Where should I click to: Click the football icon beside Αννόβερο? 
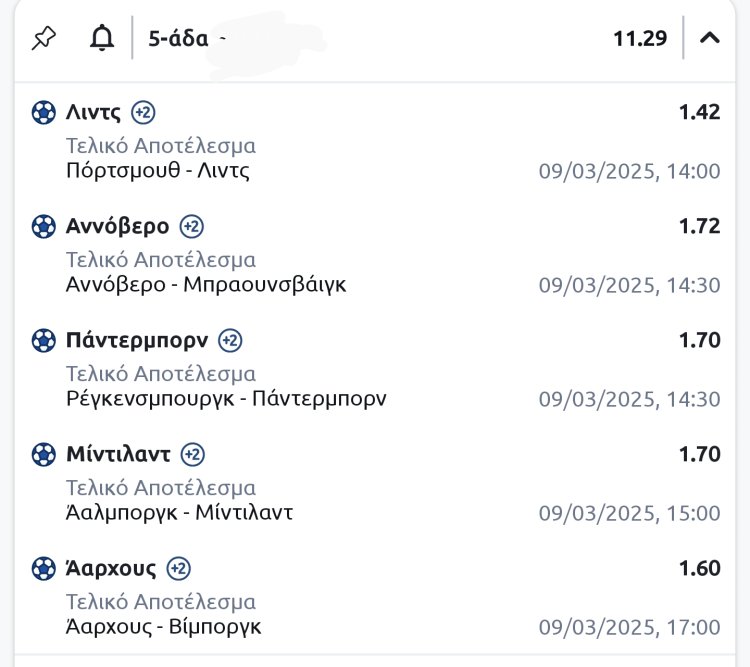click(44, 227)
